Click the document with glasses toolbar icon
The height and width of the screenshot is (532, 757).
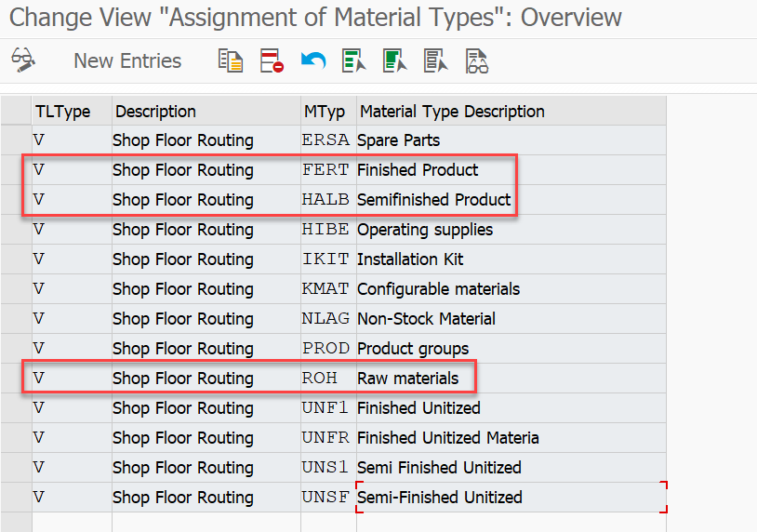click(477, 60)
